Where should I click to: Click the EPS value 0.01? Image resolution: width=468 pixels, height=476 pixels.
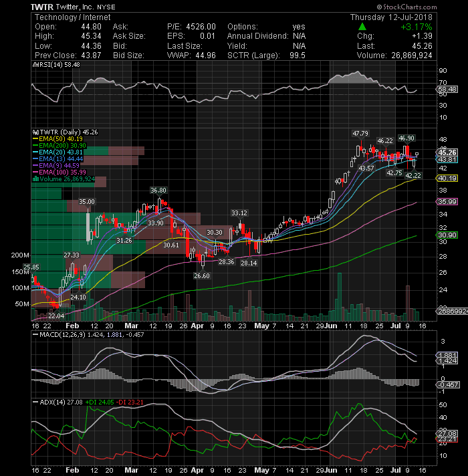(x=207, y=36)
